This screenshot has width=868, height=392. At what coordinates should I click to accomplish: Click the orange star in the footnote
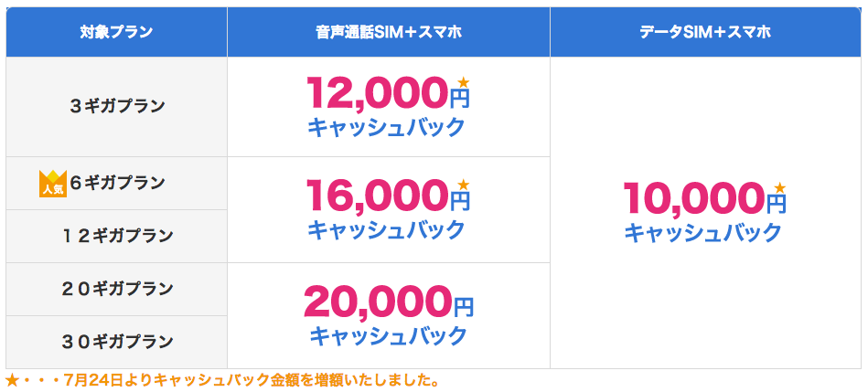[10, 381]
